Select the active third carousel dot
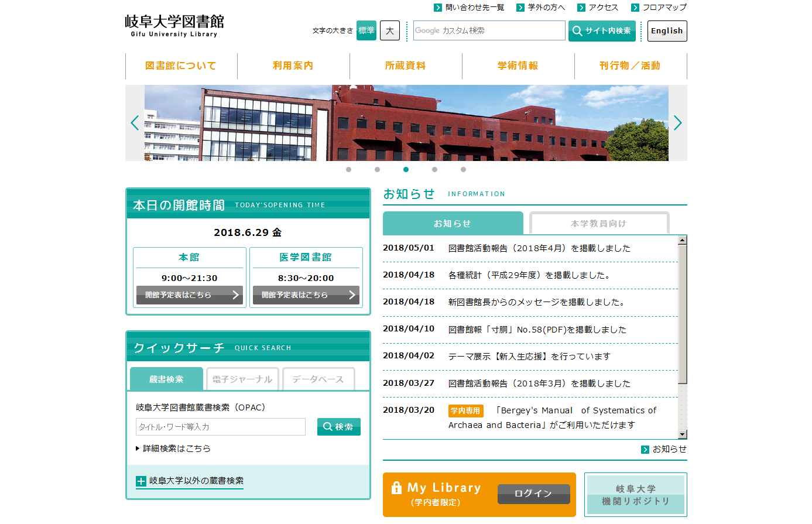 tap(406, 170)
